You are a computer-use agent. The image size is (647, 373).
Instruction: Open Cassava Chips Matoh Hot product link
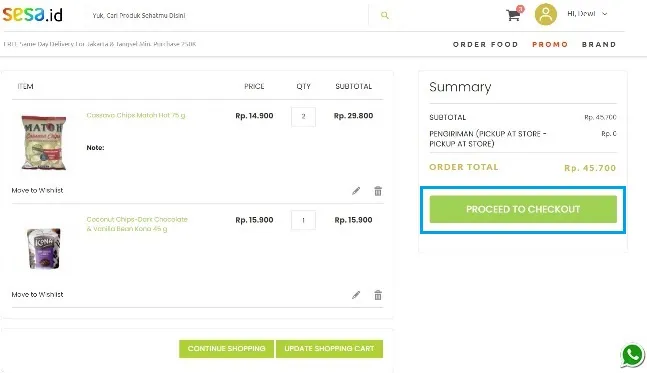coord(136,115)
